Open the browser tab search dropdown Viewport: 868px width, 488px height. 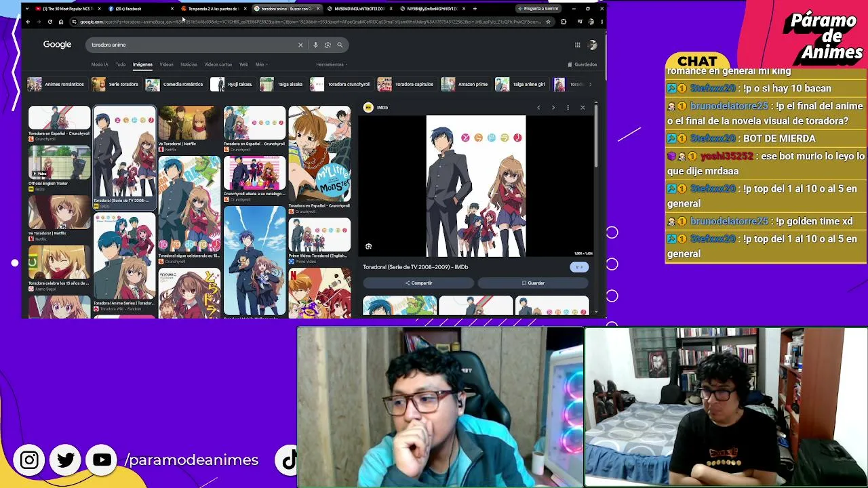coord(26,9)
